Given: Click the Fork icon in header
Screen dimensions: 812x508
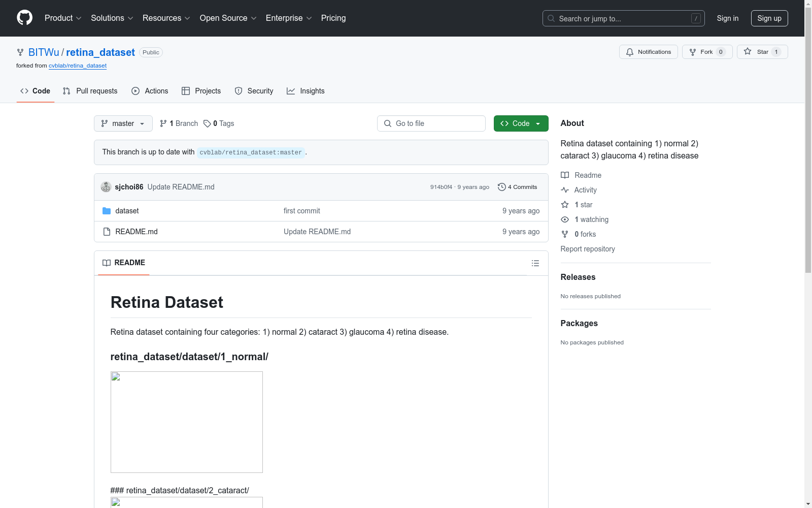Looking at the screenshot, I should (x=693, y=52).
